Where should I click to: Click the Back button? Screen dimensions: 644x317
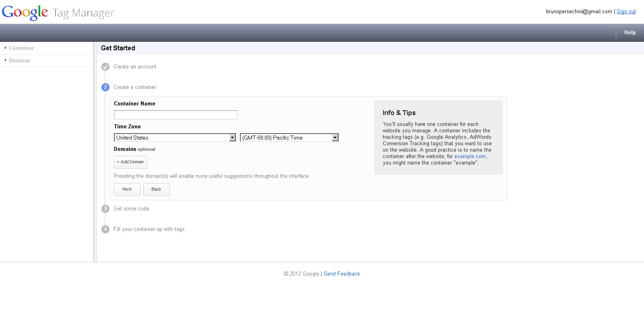[x=156, y=189]
